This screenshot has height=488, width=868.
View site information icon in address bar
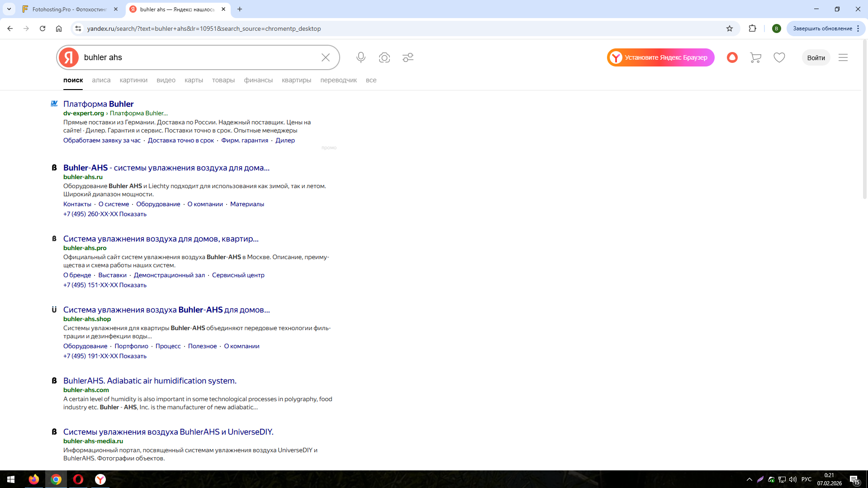click(78, 28)
